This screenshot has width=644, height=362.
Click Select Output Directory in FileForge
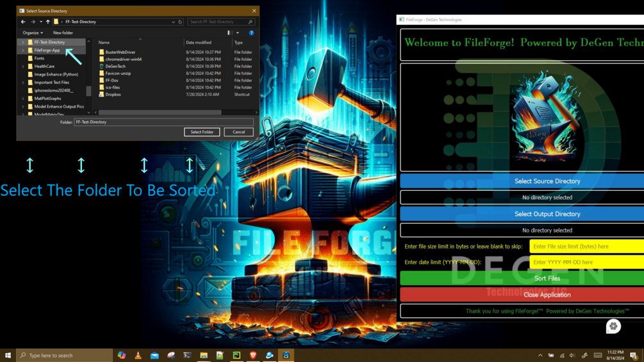click(x=522, y=214)
